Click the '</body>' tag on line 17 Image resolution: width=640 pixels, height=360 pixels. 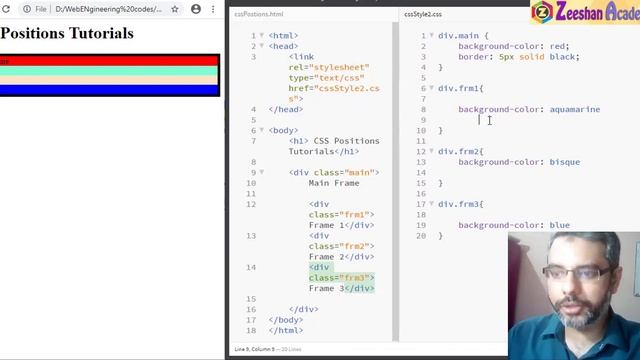coord(286,320)
